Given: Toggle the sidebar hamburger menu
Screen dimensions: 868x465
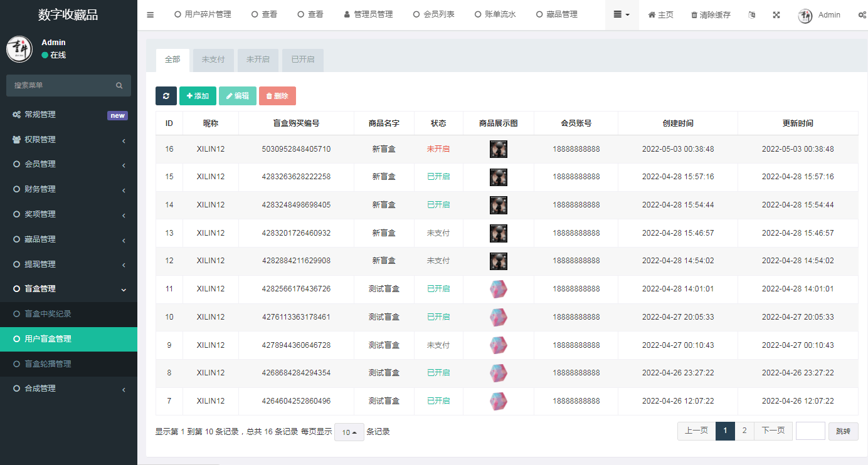Looking at the screenshot, I should click(150, 15).
